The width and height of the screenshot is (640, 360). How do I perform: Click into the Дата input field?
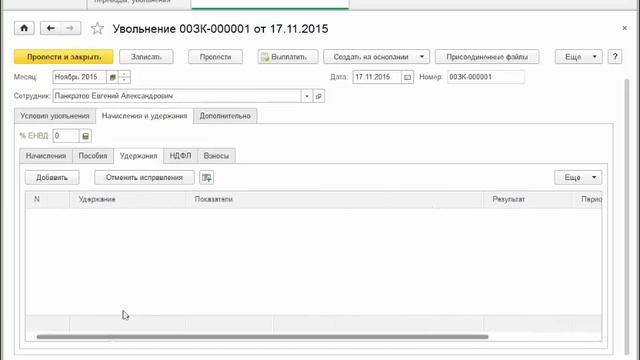377,77
